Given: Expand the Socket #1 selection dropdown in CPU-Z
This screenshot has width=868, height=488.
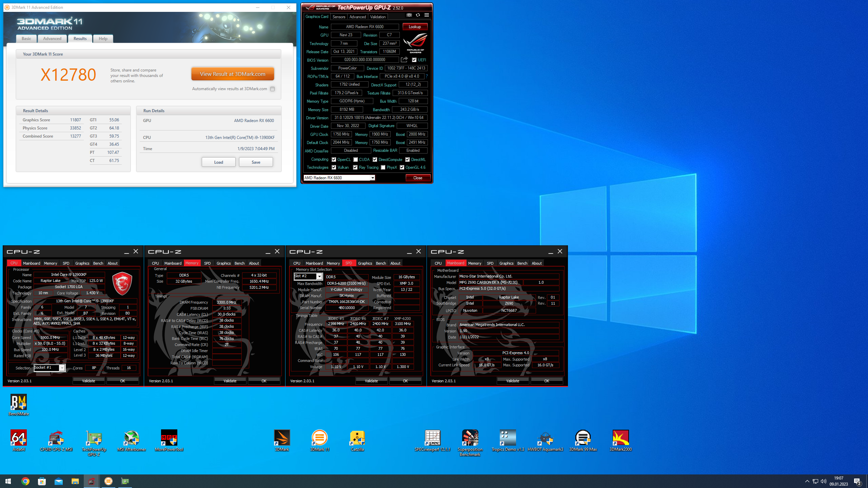Looking at the screenshot, I should click(62, 368).
